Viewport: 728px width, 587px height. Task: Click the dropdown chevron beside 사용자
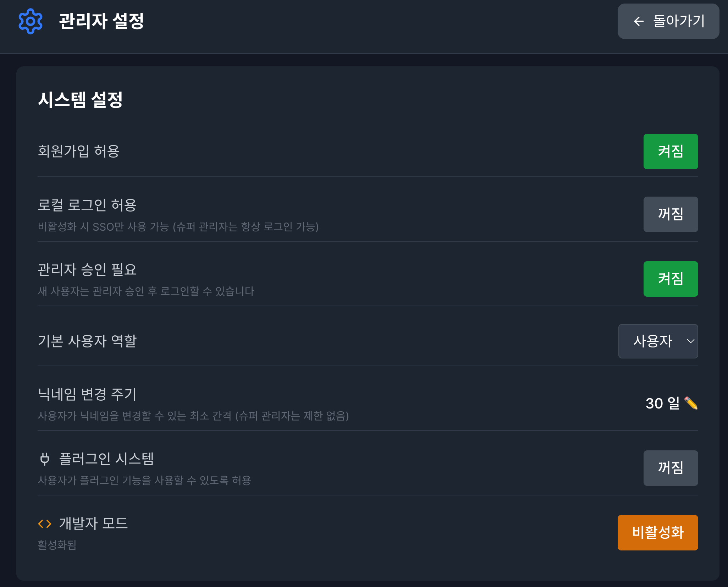point(690,341)
